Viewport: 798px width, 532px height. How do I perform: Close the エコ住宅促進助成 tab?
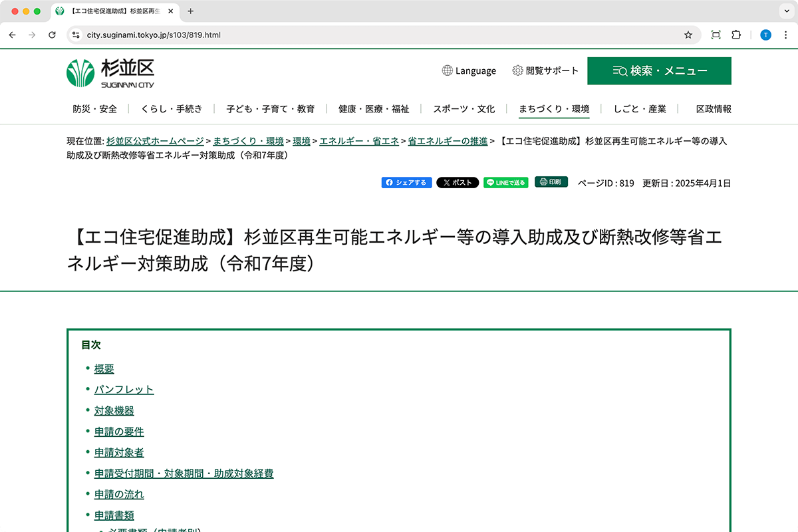pyautogui.click(x=171, y=11)
